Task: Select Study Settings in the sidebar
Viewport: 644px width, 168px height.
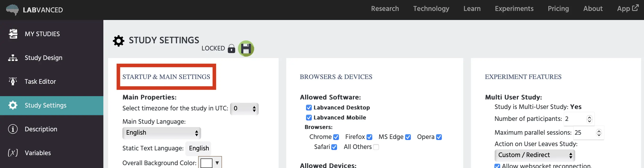Action: (45, 105)
